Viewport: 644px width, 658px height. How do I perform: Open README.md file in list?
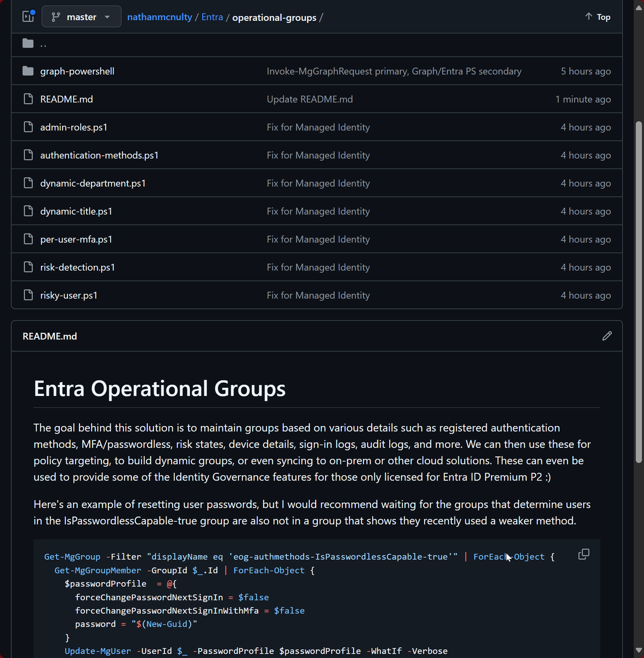66,99
